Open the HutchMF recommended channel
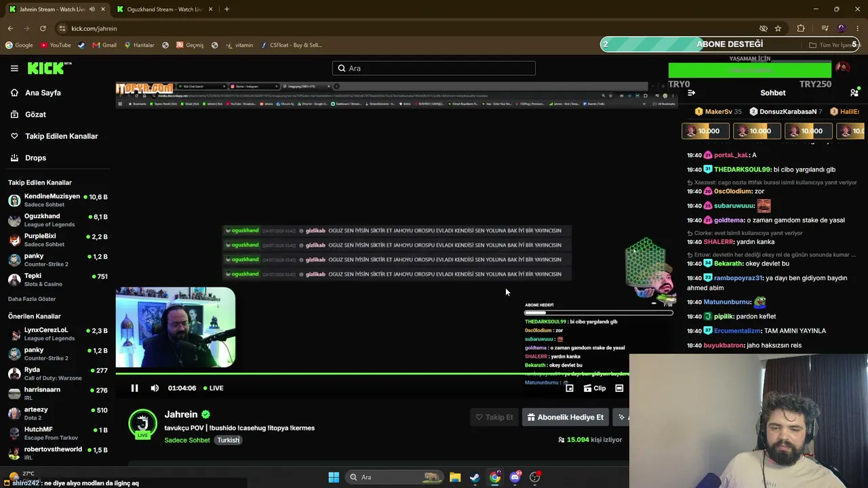868x488 pixels. coord(58,433)
